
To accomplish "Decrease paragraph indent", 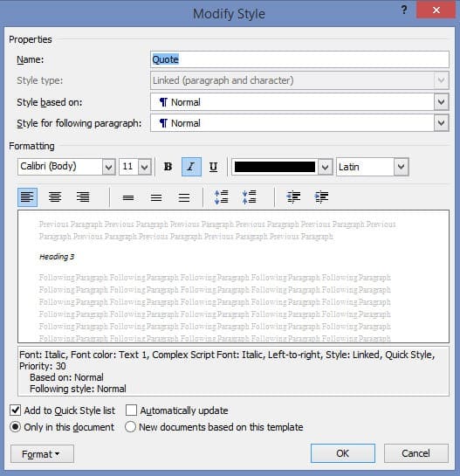I will coord(293,197).
